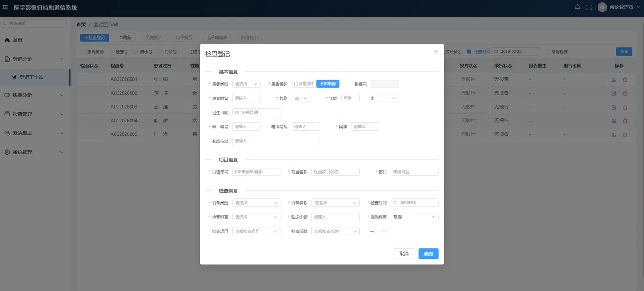Screen dimensions: 644x291
Task: Click the +检查登记 toolbar button
Action: [95, 38]
